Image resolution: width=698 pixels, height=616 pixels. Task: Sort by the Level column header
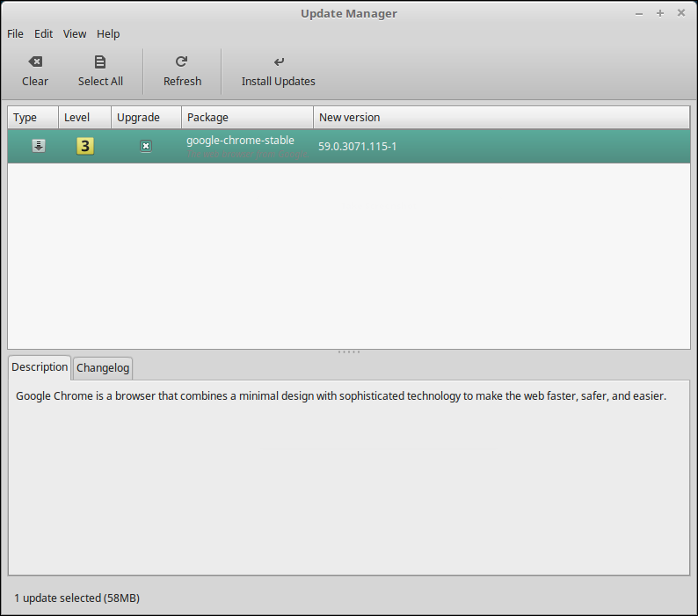[84, 118]
